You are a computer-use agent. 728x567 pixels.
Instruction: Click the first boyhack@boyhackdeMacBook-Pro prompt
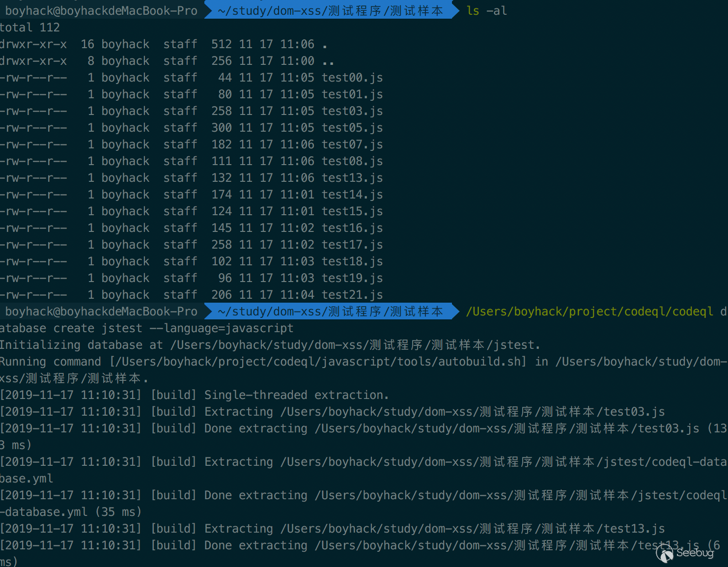click(x=101, y=11)
